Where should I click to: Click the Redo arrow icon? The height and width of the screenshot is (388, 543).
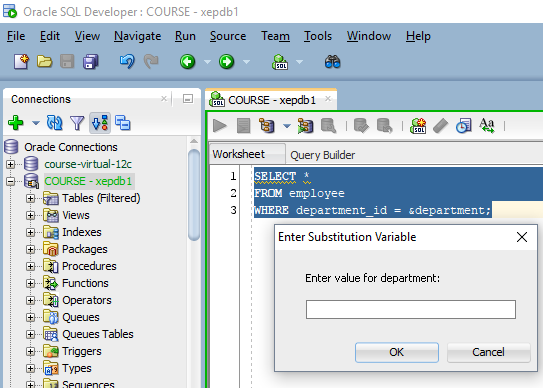click(151, 62)
